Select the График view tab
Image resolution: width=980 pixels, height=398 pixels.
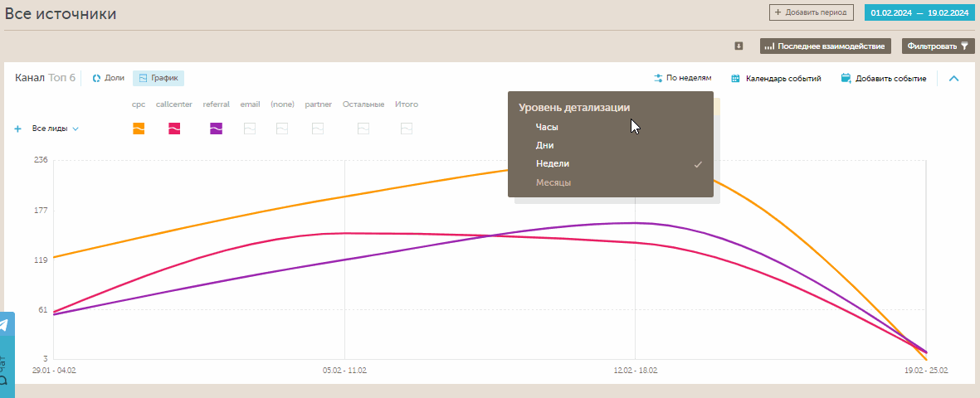click(158, 78)
